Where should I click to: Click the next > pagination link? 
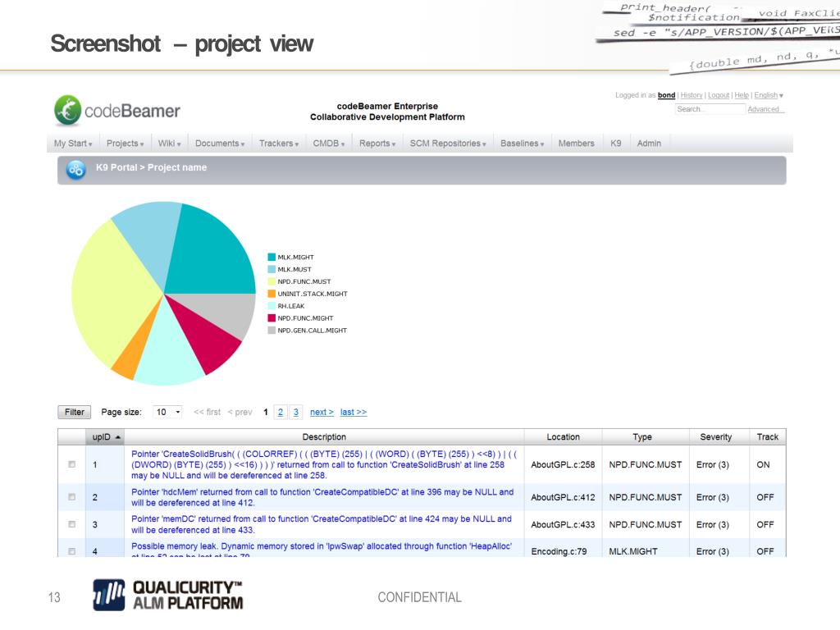pyautogui.click(x=322, y=412)
